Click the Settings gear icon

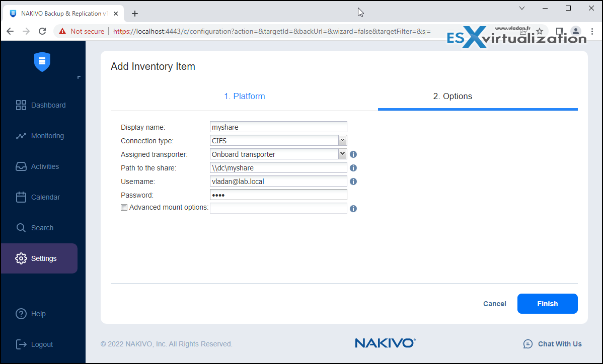pyautogui.click(x=21, y=258)
